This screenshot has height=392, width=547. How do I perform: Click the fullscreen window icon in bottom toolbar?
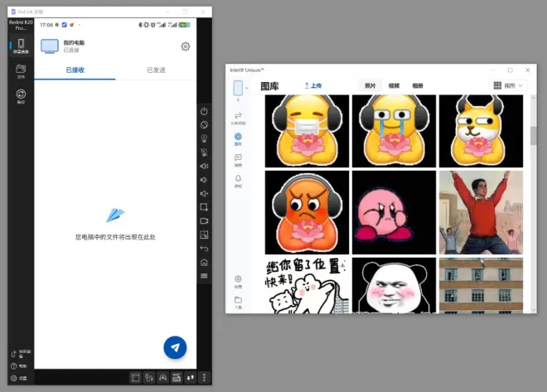click(x=135, y=377)
